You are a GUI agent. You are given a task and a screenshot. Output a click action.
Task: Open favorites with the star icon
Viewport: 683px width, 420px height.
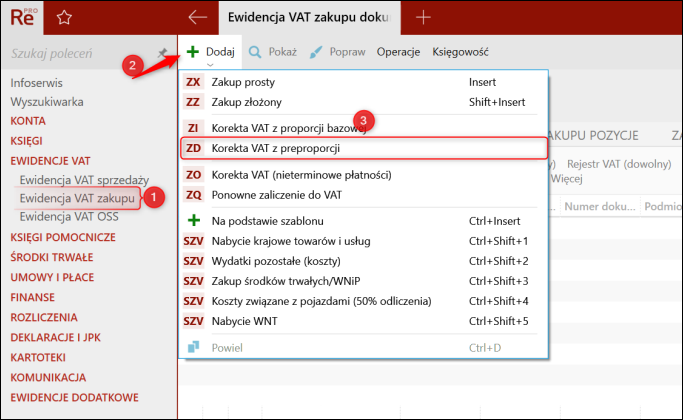[x=64, y=17]
